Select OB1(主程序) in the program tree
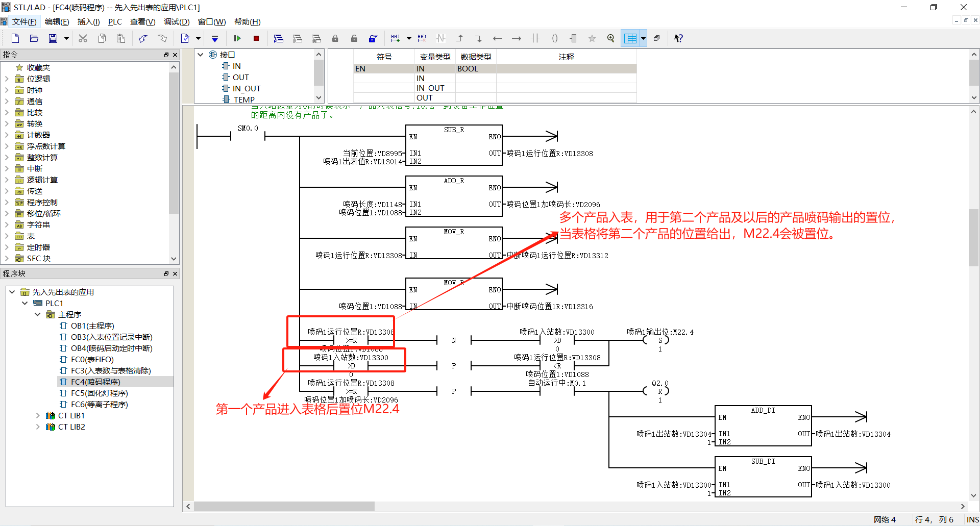980x526 pixels. coord(92,325)
